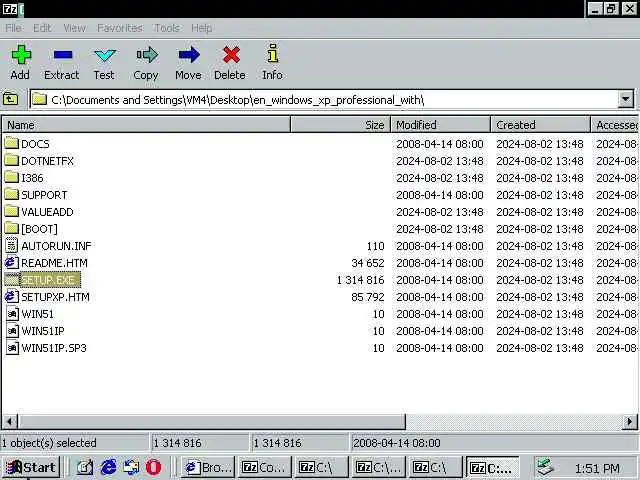Click the WIN51IP.SP3 file icon
The height and width of the screenshot is (480, 640).
[x=12, y=348]
